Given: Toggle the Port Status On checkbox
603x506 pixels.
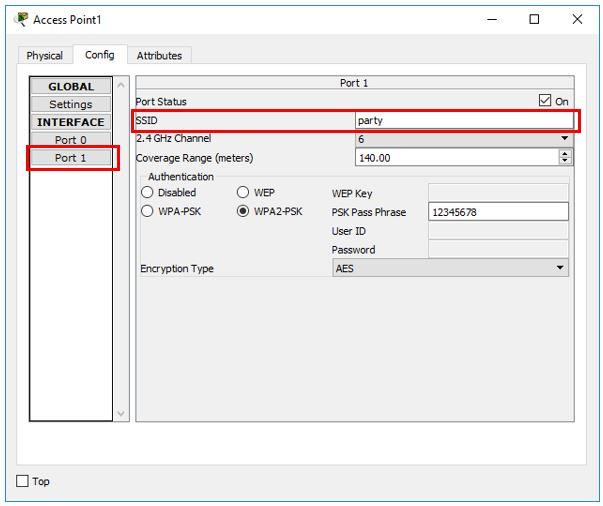Looking at the screenshot, I should tap(545, 101).
